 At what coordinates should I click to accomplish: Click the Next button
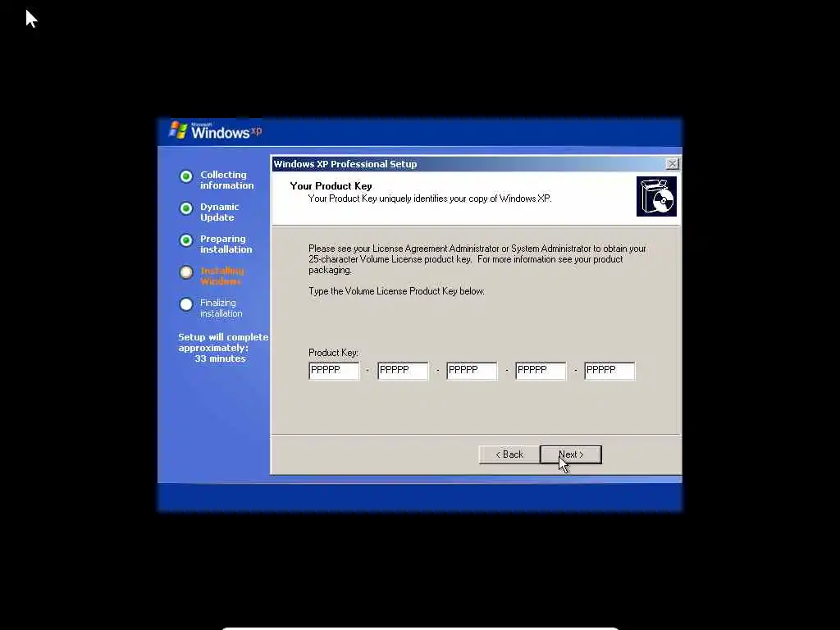[571, 454]
